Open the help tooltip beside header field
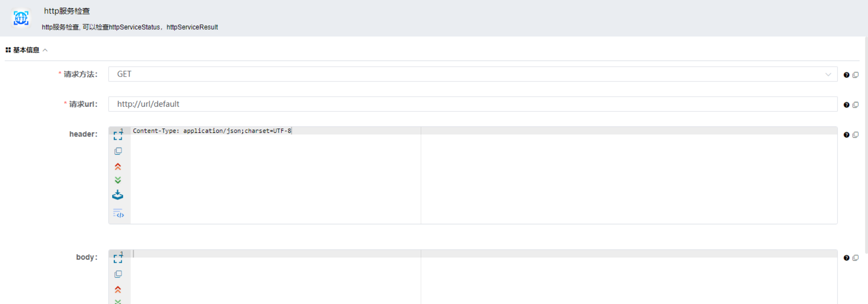The height and width of the screenshot is (304, 868). click(847, 135)
